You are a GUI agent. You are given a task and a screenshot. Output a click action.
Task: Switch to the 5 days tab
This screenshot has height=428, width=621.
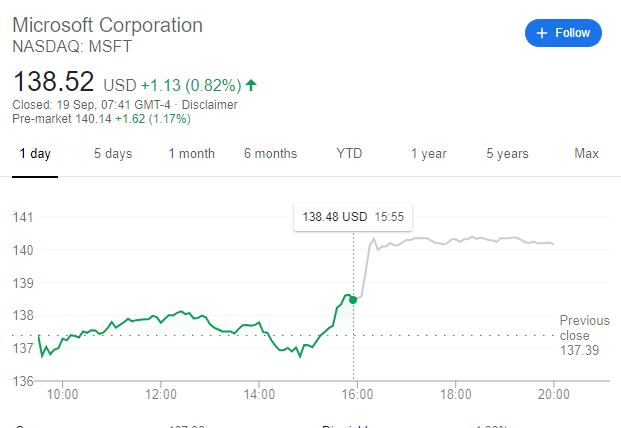113,153
